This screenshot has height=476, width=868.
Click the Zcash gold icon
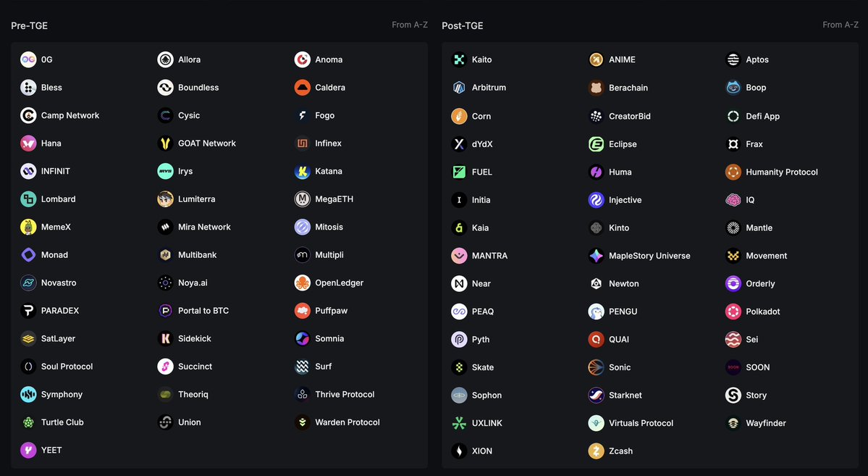(597, 451)
